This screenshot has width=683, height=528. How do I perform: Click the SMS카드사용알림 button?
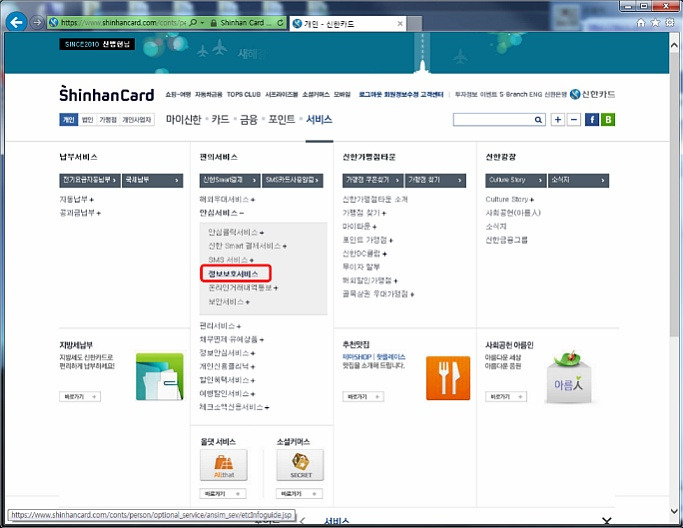[x=293, y=180]
